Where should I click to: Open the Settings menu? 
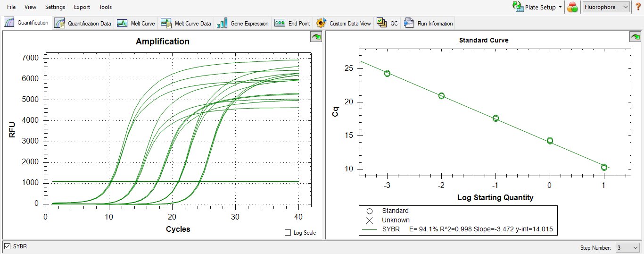[x=55, y=7]
